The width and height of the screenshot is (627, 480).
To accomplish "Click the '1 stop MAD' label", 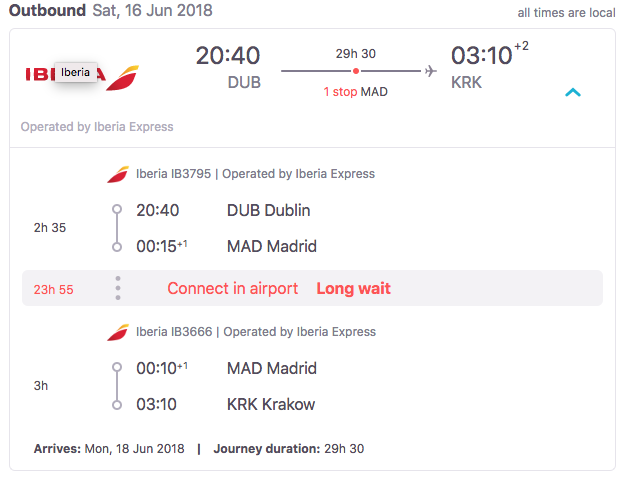I will click(355, 92).
